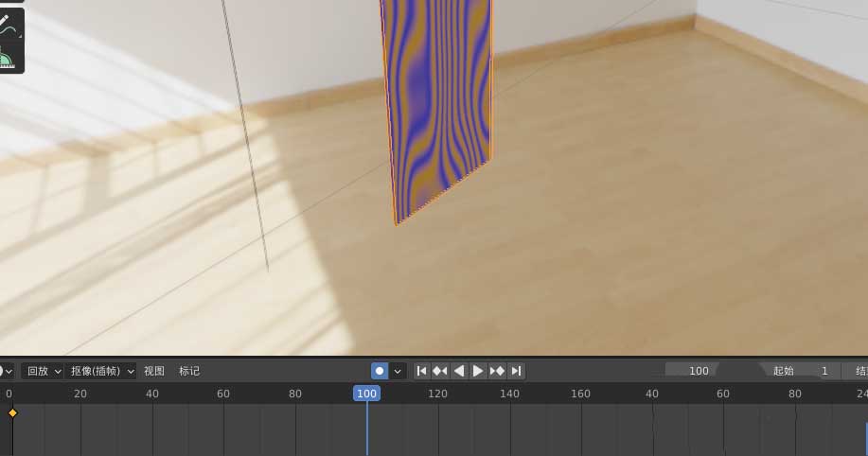The width and height of the screenshot is (868, 456).
Task: Open the 视图 view menu
Action: pyautogui.click(x=154, y=371)
